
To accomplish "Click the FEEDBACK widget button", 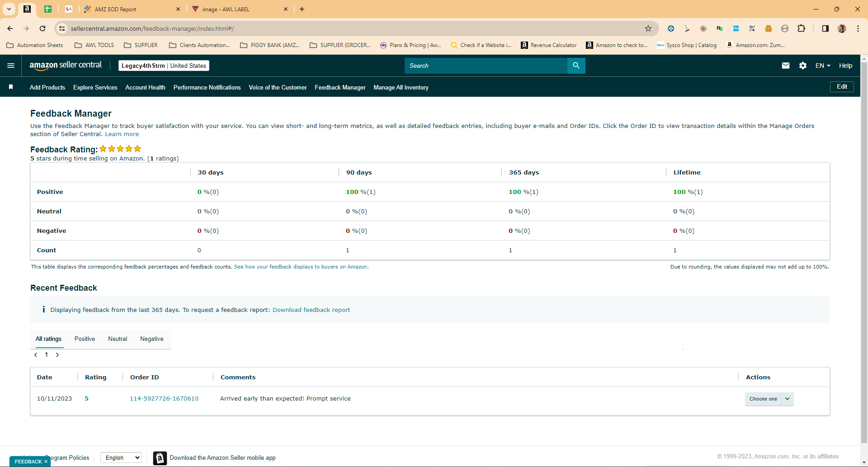I will [x=28, y=462].
